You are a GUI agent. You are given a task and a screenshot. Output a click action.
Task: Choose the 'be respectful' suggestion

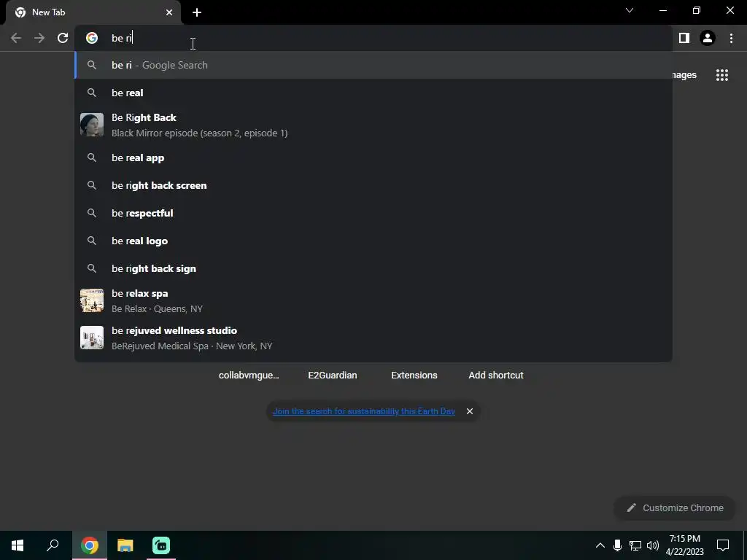[373, 214]
